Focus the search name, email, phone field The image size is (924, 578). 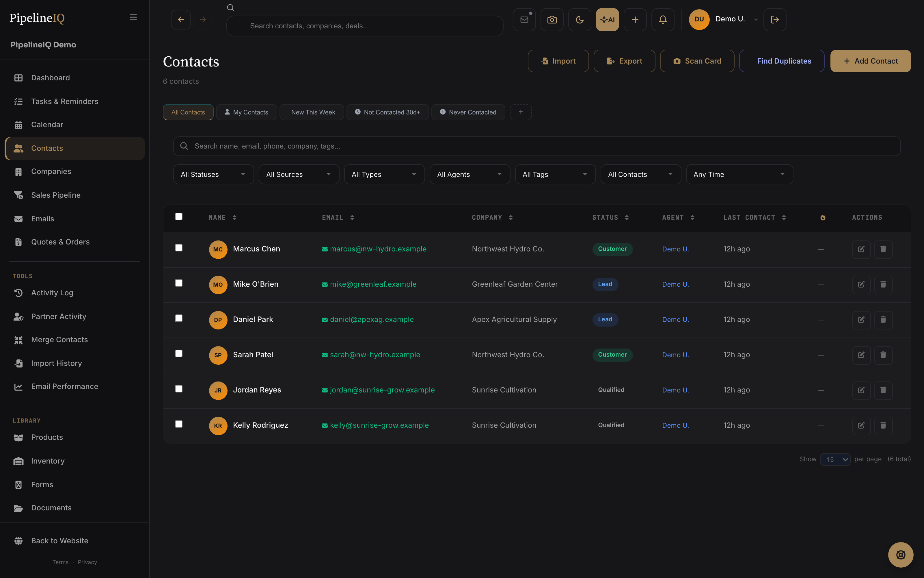[537, 147]
